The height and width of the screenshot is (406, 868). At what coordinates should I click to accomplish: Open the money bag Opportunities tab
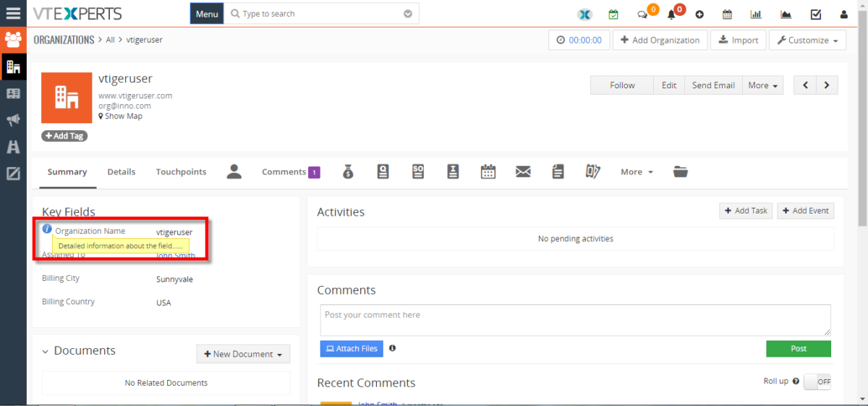pos(348,172)
